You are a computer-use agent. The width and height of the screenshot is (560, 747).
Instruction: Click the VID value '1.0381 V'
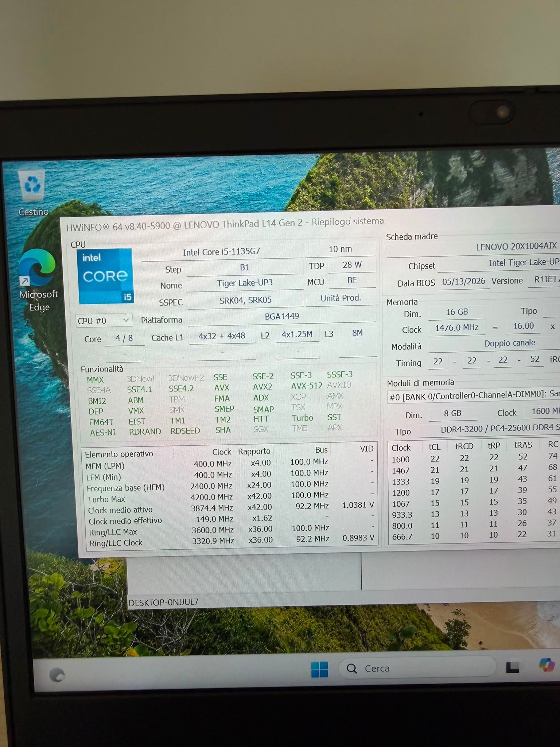(x=358, y=505)
